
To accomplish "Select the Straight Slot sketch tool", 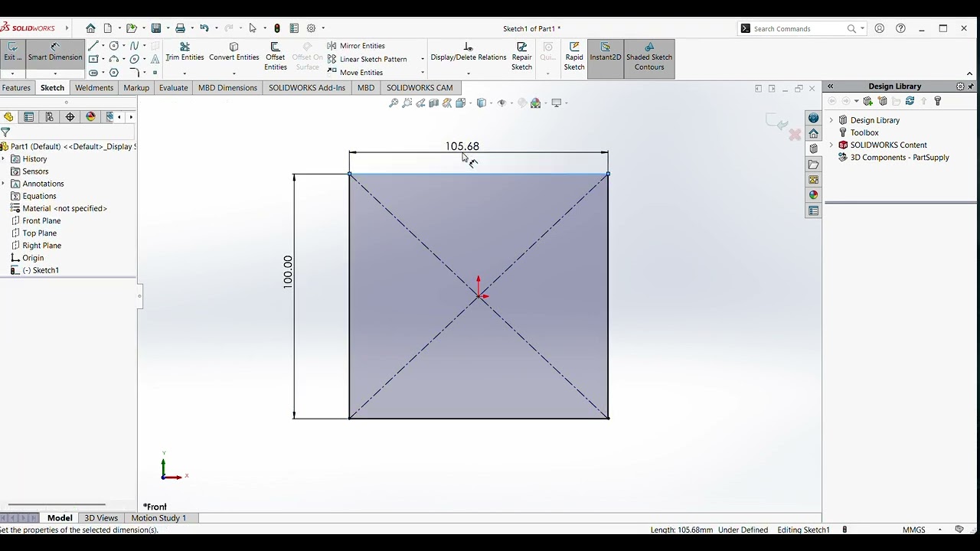I will pyautogui.click(x=93, y=73).
